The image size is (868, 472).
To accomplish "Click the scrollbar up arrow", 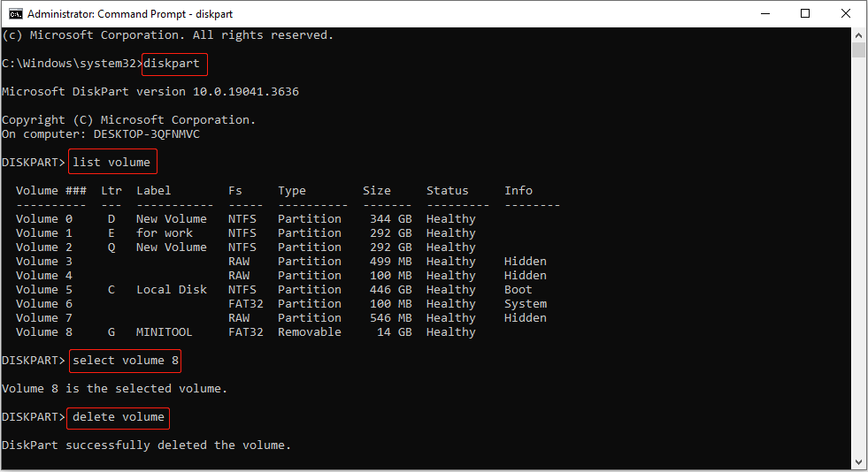I will (x=858, y=35).
